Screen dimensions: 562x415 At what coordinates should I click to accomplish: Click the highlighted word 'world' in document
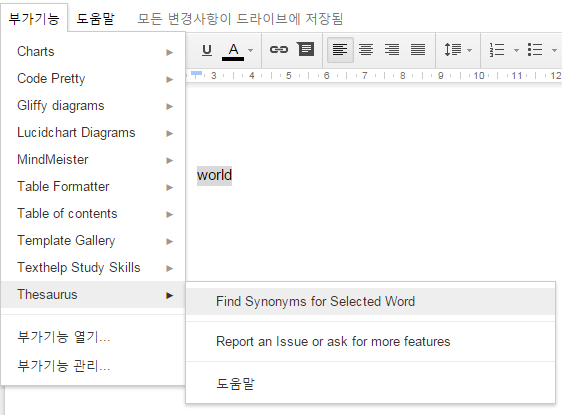pyautogui.click(x=214, y=176)
